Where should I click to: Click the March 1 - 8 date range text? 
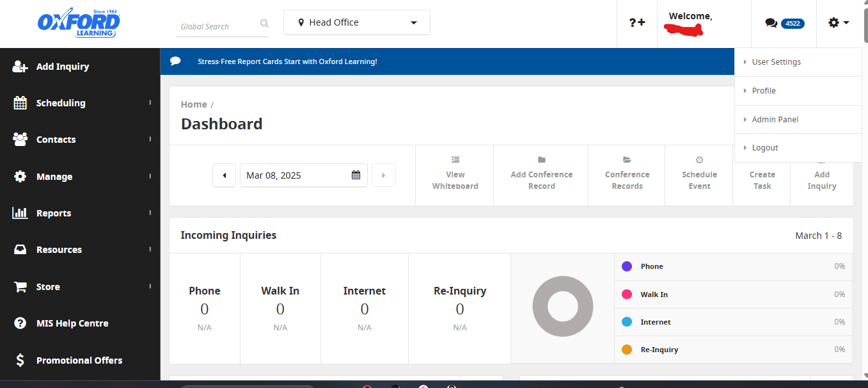819,236
